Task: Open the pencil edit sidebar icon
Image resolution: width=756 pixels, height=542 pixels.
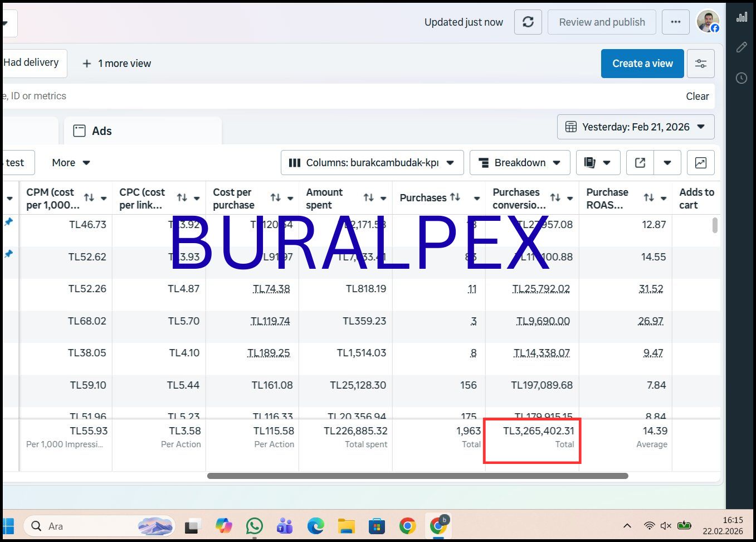Action: click(741, 47)
